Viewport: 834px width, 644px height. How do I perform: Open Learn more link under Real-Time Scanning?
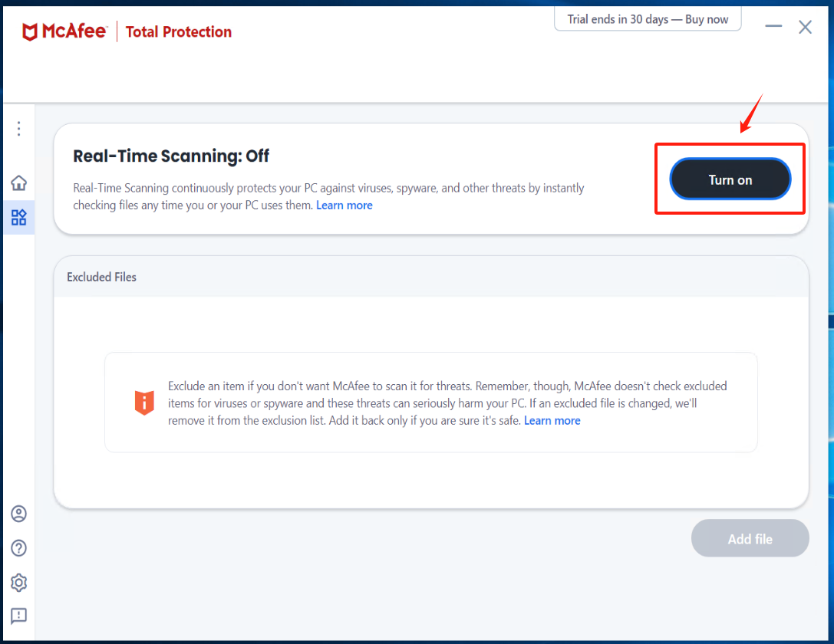pyautogui.click(x=344, y=205)
